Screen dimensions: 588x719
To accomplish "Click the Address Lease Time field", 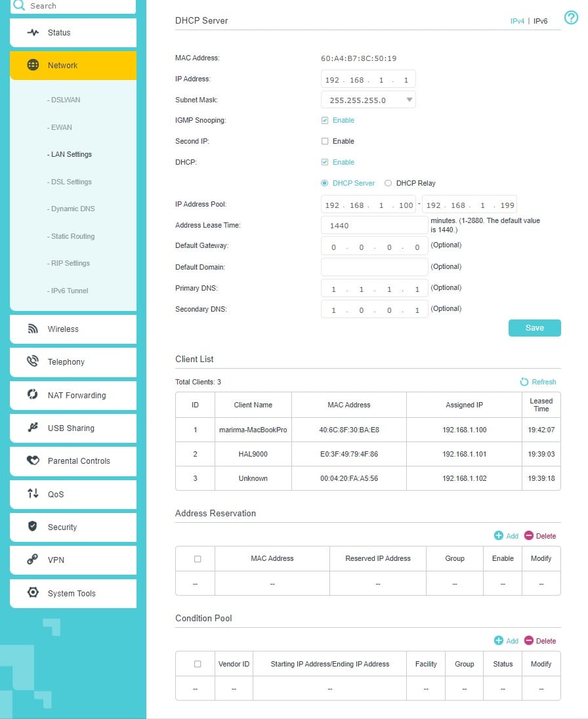I will click(375, 225).
